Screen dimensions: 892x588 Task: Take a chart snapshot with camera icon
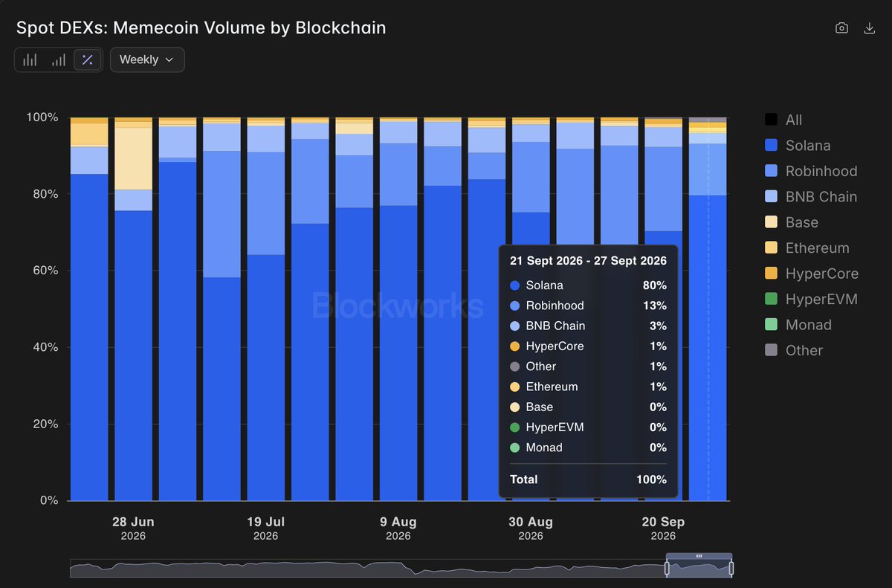[x=841, y=28]
